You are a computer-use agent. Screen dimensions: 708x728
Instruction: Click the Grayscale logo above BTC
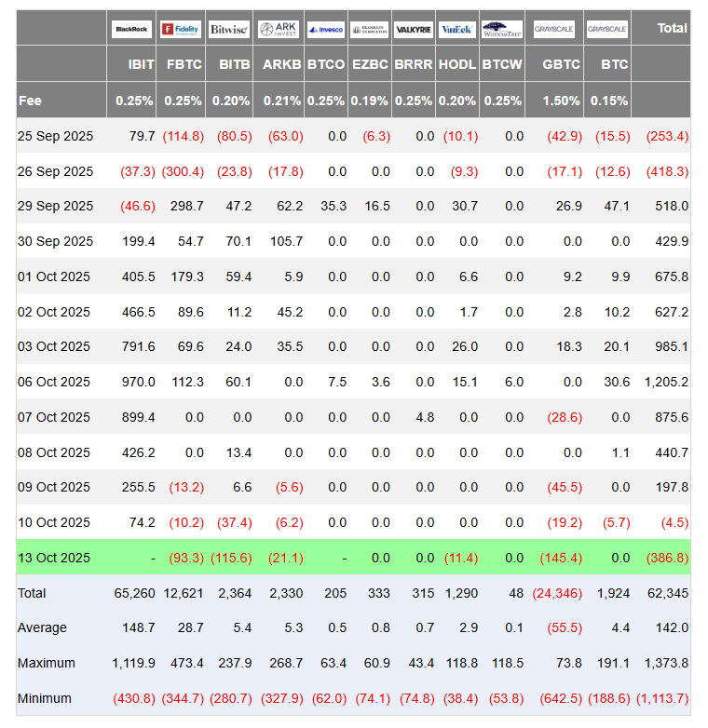click(606, 29)
